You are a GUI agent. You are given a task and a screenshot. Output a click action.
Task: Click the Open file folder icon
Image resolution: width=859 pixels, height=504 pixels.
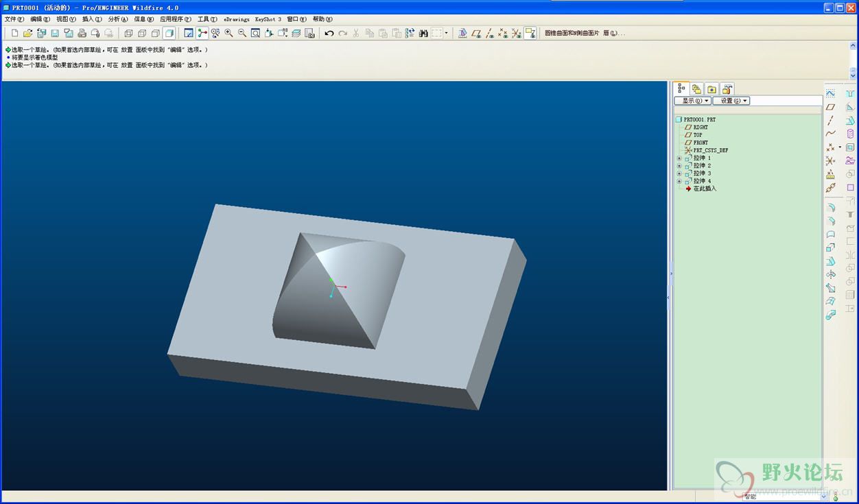coord(27,33)
